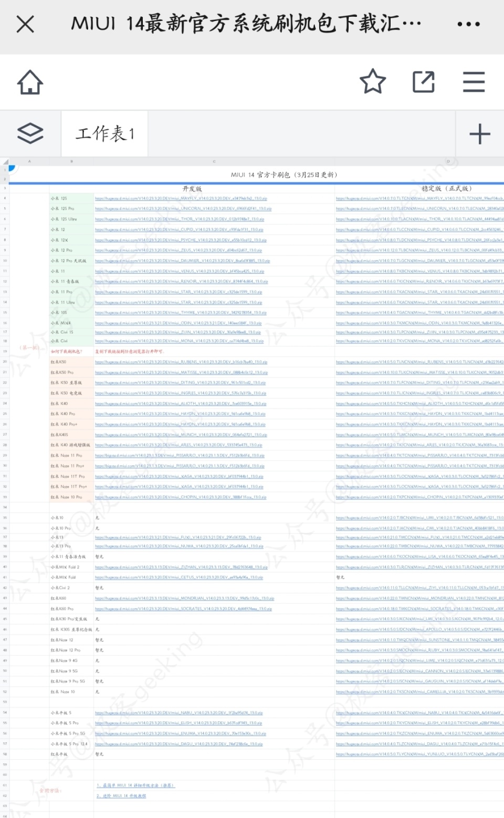Screen dimensions: 504x818
Task: Open the DAUMIER dev link for 小米 12 Pro 天玑版
Action: click(x=182, y=261)
